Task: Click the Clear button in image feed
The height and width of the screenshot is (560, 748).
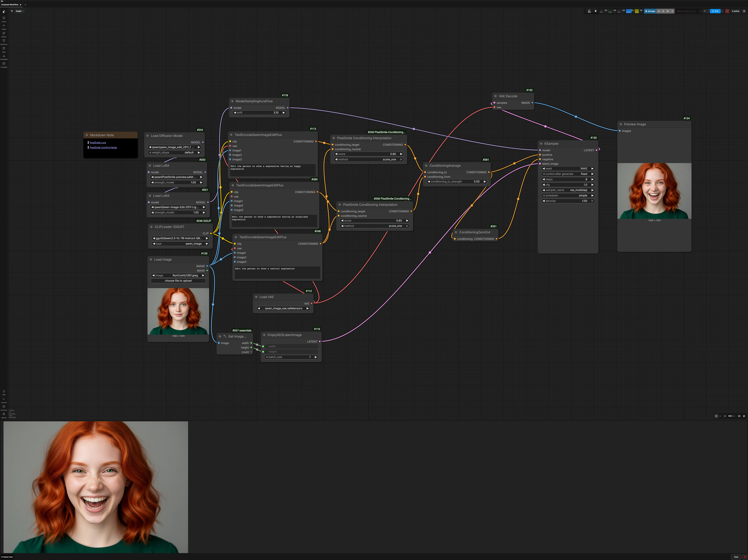Action: point(736,557)
